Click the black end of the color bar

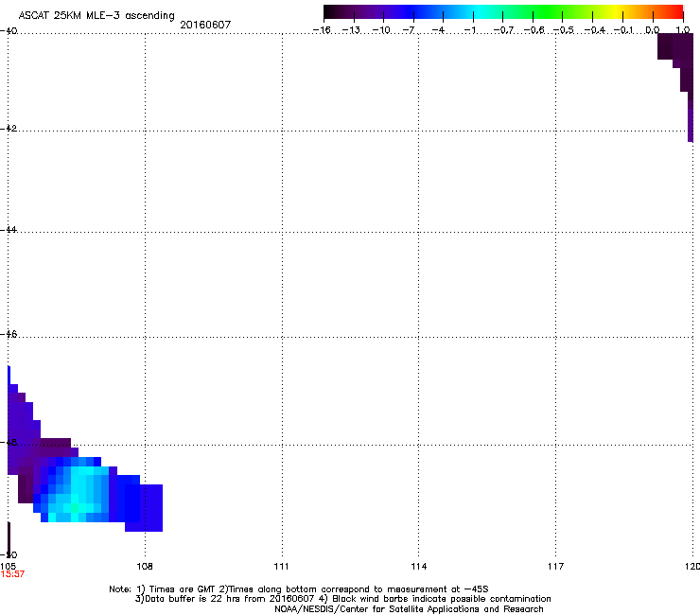[x=331, y=12]
